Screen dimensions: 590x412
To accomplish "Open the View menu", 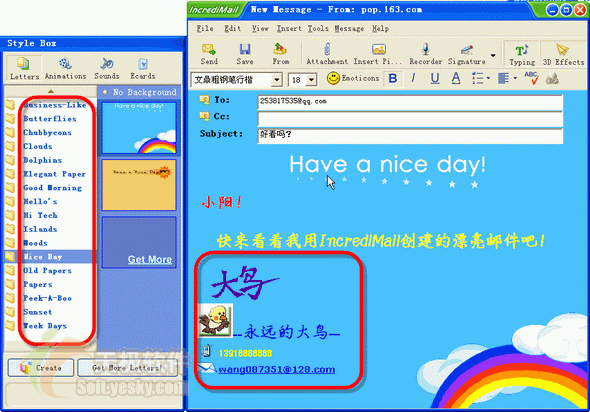I will (x=260, y=29).
